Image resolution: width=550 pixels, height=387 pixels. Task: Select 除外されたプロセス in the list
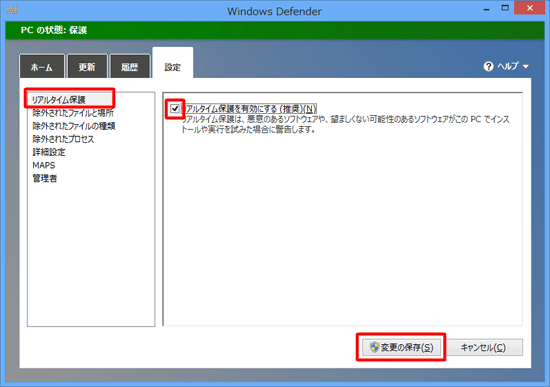[x=63, y=139]
